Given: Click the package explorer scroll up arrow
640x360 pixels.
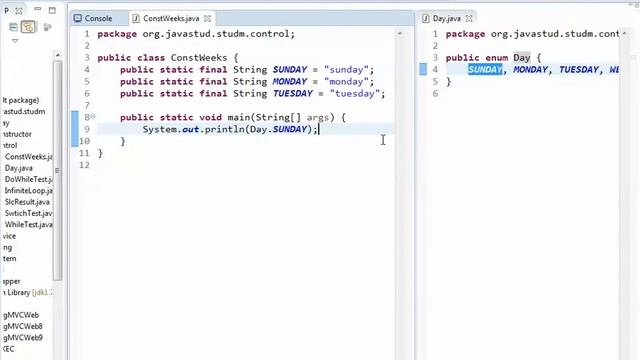Looking at the screenshot, I should tap(58, 55).
